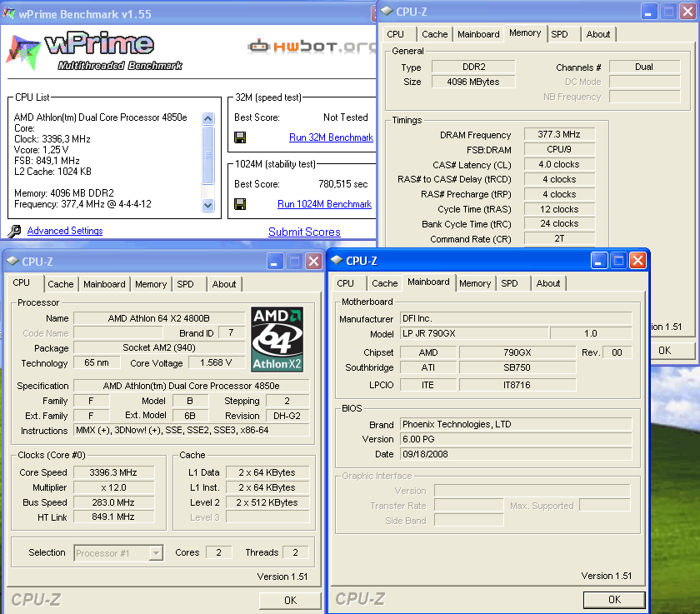700x614 pixels.
Task: Close the CPU-Z memory window
Action: (688, 11)
